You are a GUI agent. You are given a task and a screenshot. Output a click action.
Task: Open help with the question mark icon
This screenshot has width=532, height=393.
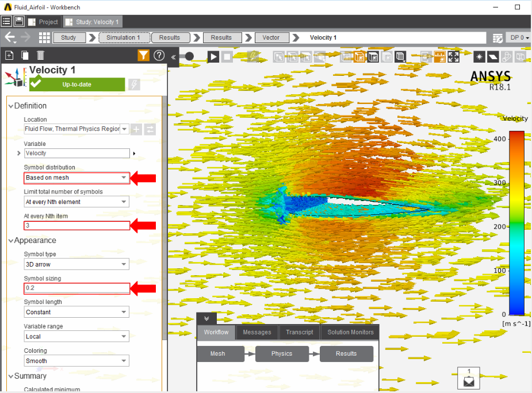159,55
